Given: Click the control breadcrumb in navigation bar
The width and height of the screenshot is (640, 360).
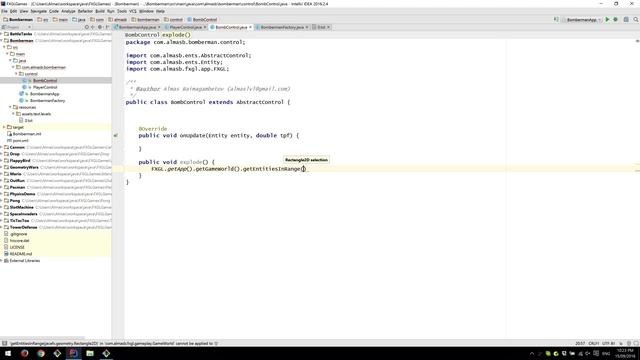Looking at the screenshot, I should 173,19.
